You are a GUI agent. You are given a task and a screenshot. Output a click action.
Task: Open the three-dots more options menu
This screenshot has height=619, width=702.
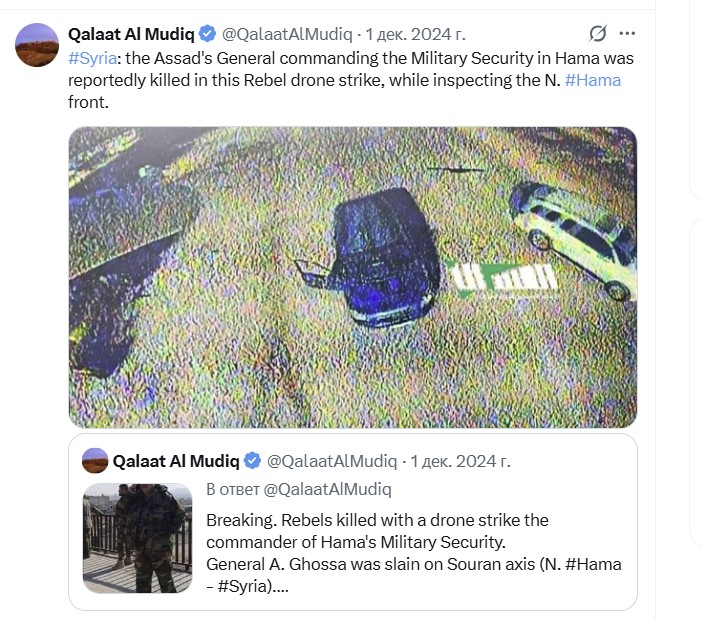coord(627,33)
